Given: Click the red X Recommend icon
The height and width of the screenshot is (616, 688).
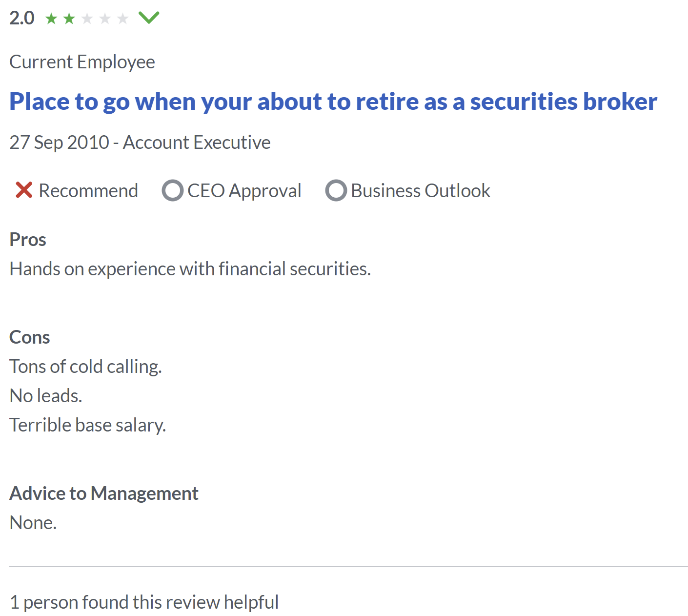Looking at the screenshot, I should click(x=24, y=190).
